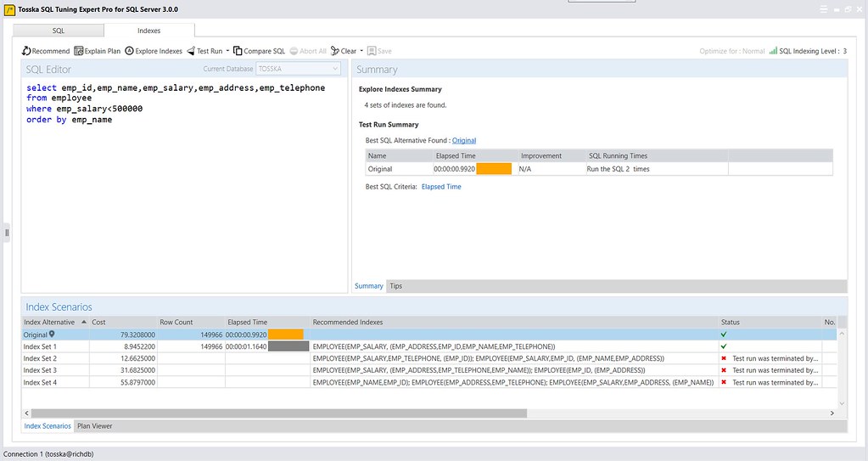Click the Index Scenarios horizontal scrollbar
The width and height of the screenshot is (868, 461).
click(279, 413)
